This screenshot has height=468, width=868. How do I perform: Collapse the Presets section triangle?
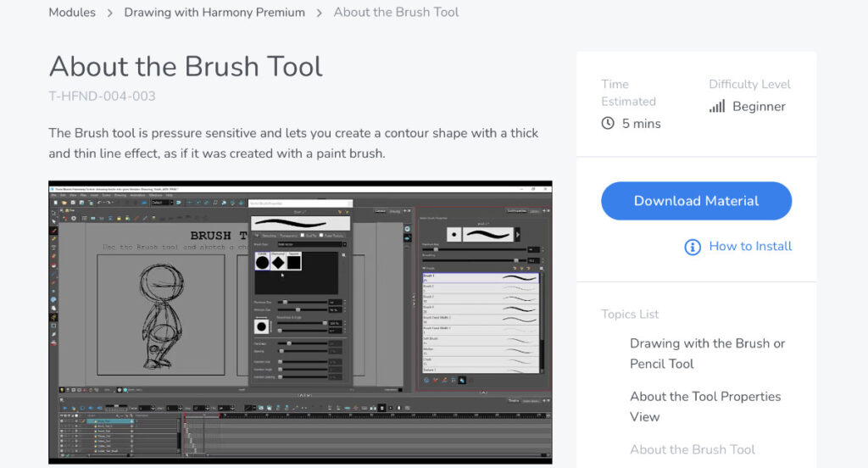(x=424, y=268)
